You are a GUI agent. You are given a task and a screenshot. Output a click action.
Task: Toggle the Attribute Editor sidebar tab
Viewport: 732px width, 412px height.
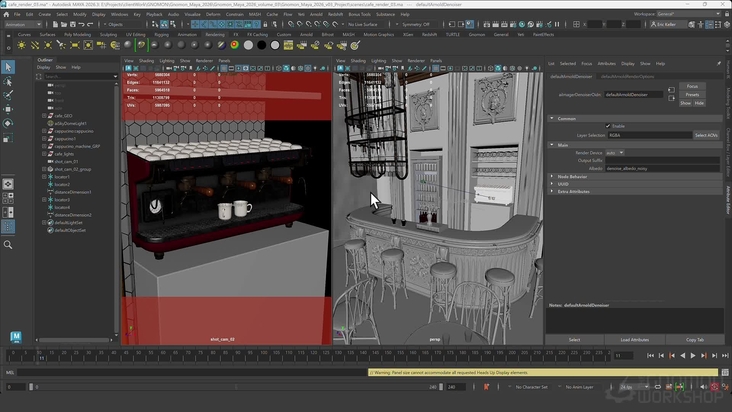point(727,200)
